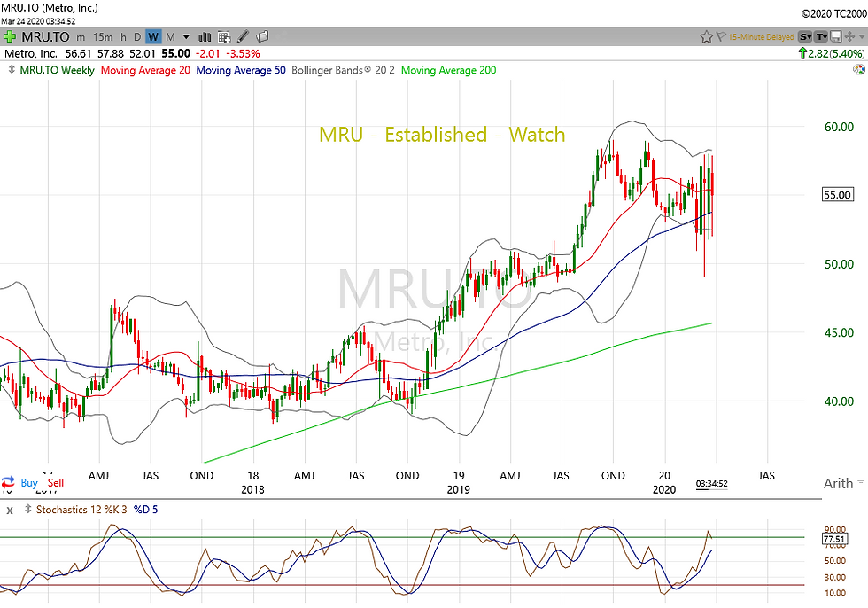
Task: Click the save floppy disk icon
Action: click(836, 37)
